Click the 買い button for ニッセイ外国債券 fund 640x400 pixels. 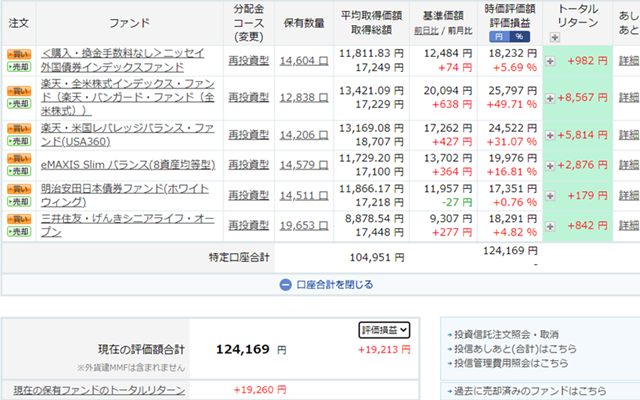[18, 52]
